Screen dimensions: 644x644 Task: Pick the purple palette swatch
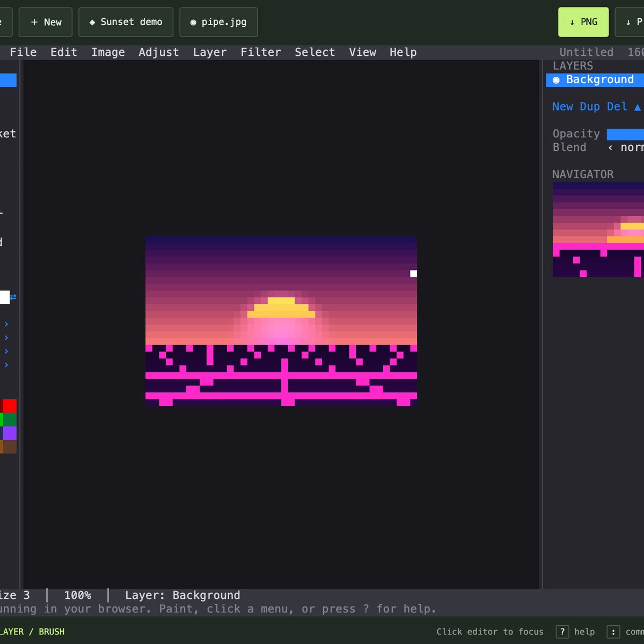[10, 433]
